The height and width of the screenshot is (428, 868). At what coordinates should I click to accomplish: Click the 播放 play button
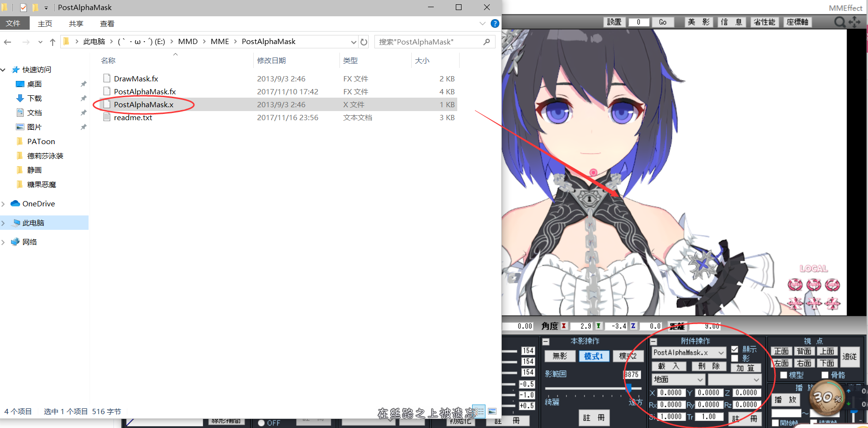pyautogui.click(x=786, y=400)
